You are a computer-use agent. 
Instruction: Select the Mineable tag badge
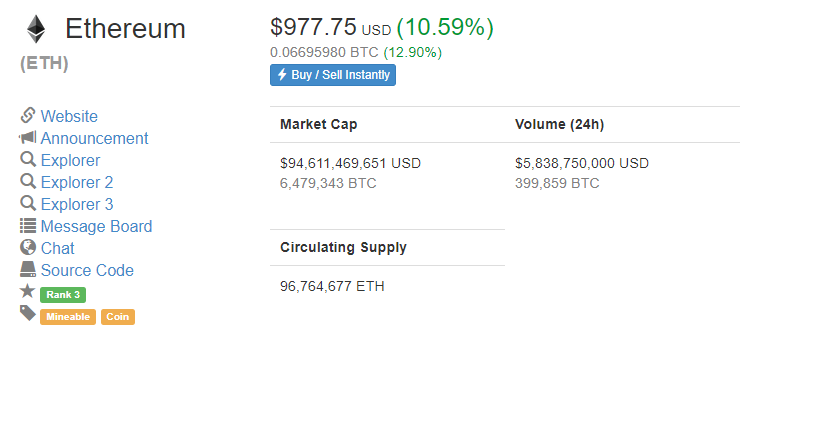pyautogui.click(x=68, y=317)
